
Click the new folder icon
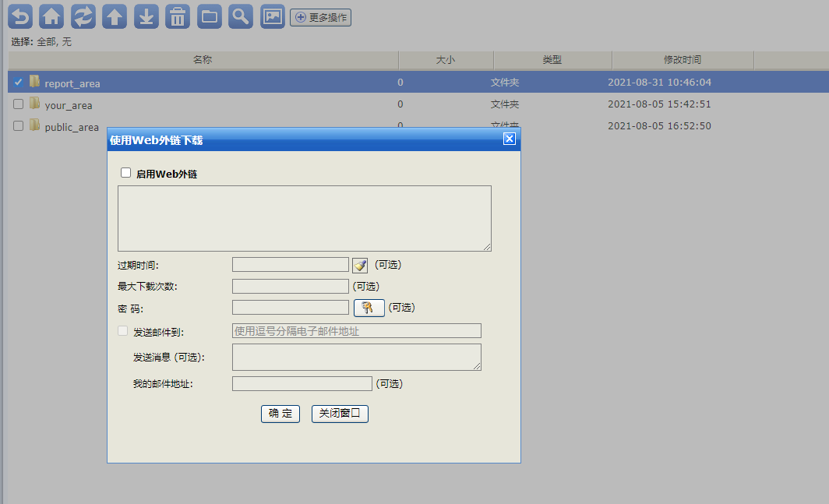(210, 16)
